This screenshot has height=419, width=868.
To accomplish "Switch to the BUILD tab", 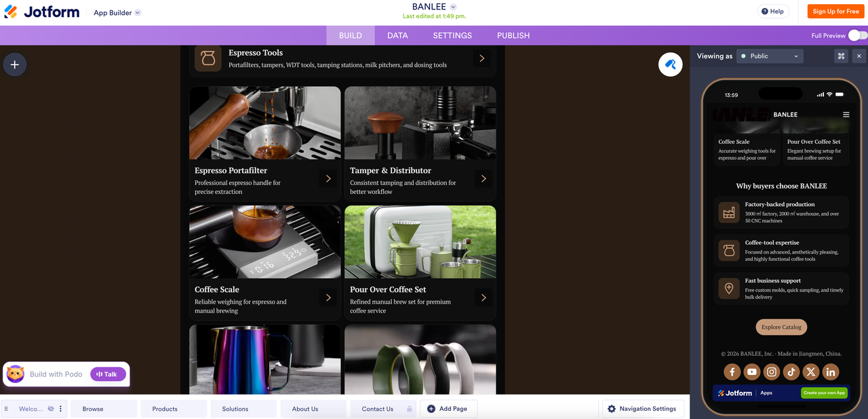I will 351,35.
